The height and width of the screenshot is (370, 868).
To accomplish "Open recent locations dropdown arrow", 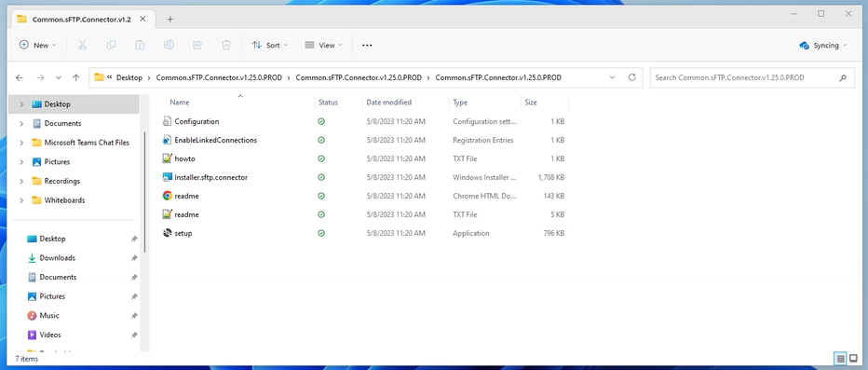I will (59, 77).
